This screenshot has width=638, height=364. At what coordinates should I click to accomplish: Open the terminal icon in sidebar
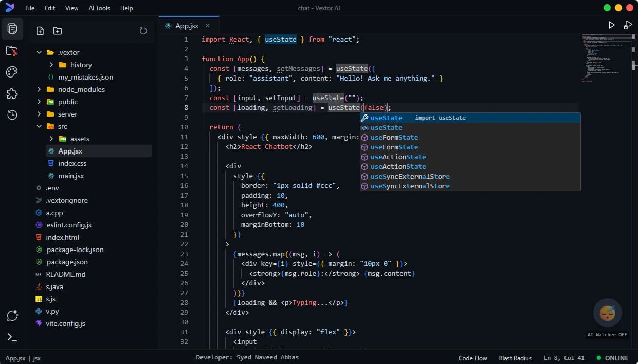(12, 337)
